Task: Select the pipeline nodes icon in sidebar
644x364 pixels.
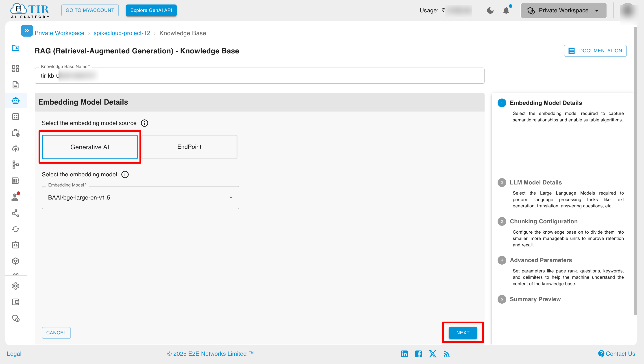Action: pos(15,165)
